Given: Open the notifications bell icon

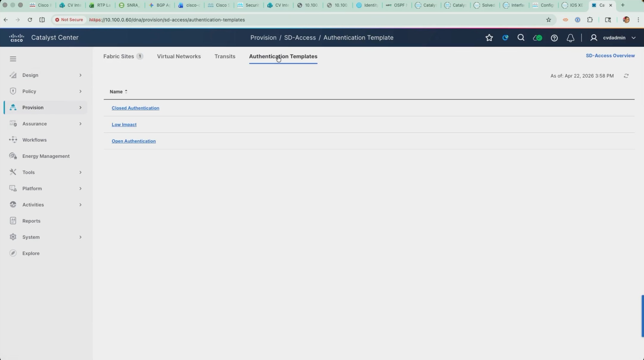Looking at the screenshot, I should point(570,38).
